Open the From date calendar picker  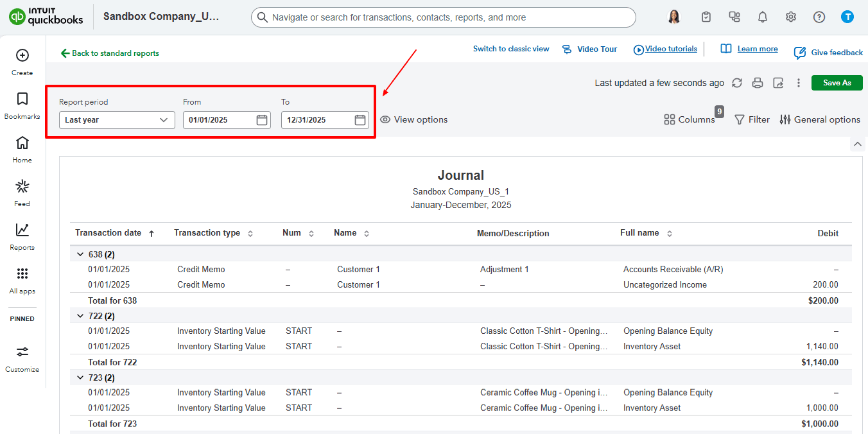point(262,120)
